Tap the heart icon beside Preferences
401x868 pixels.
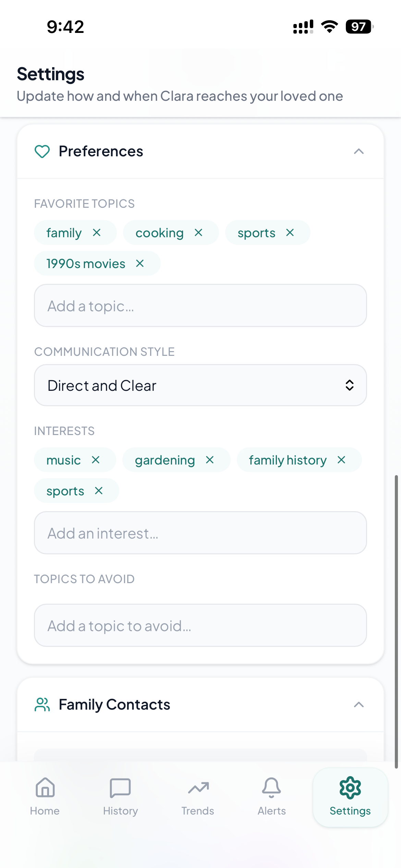click(42, 152)
